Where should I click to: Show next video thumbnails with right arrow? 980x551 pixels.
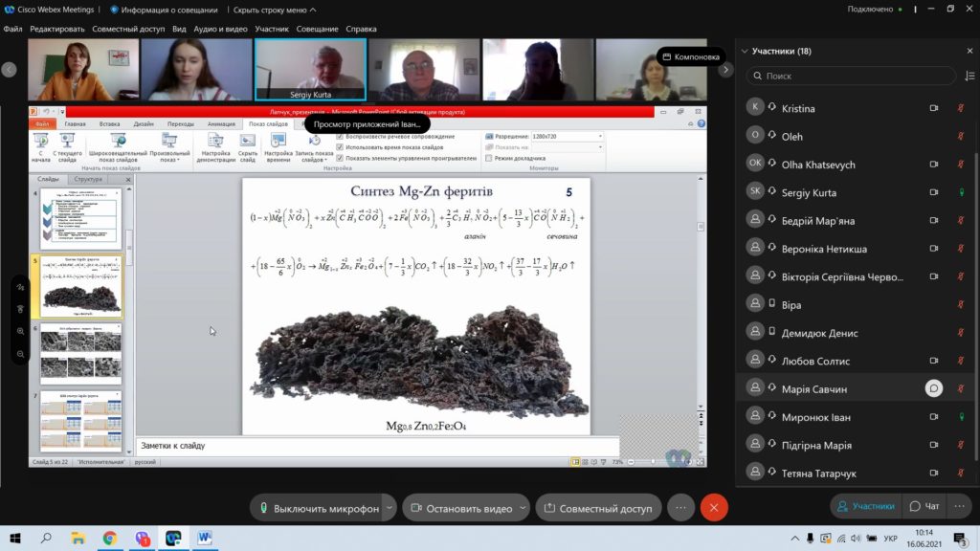click(x=725, y=69)
